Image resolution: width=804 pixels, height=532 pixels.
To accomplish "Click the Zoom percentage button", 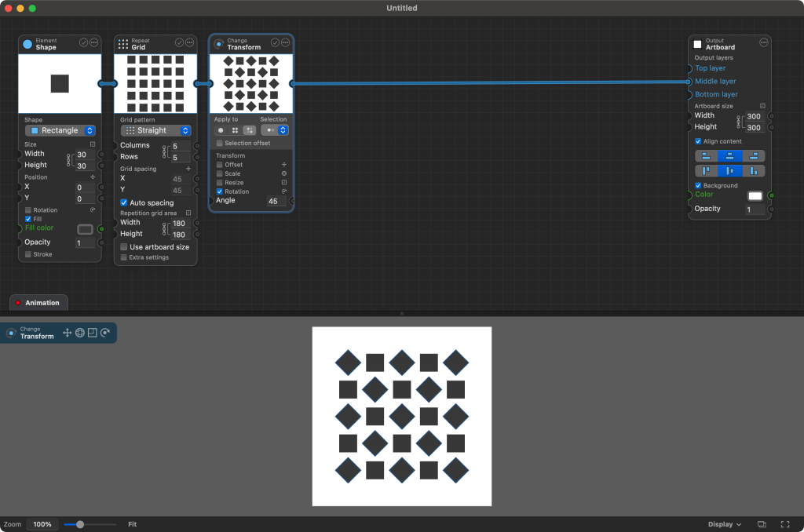I will (x=42, y=524).
